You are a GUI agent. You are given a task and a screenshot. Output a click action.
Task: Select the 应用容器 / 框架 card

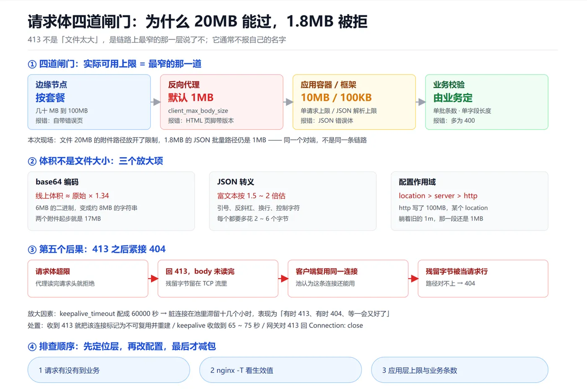(354, 102)
